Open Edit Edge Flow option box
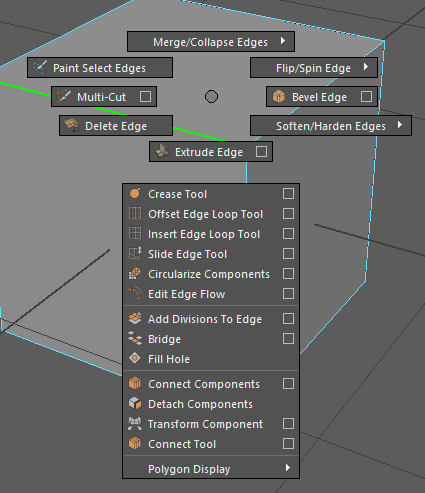The height and width of the screenshot is (493, 425). point(288,293)
